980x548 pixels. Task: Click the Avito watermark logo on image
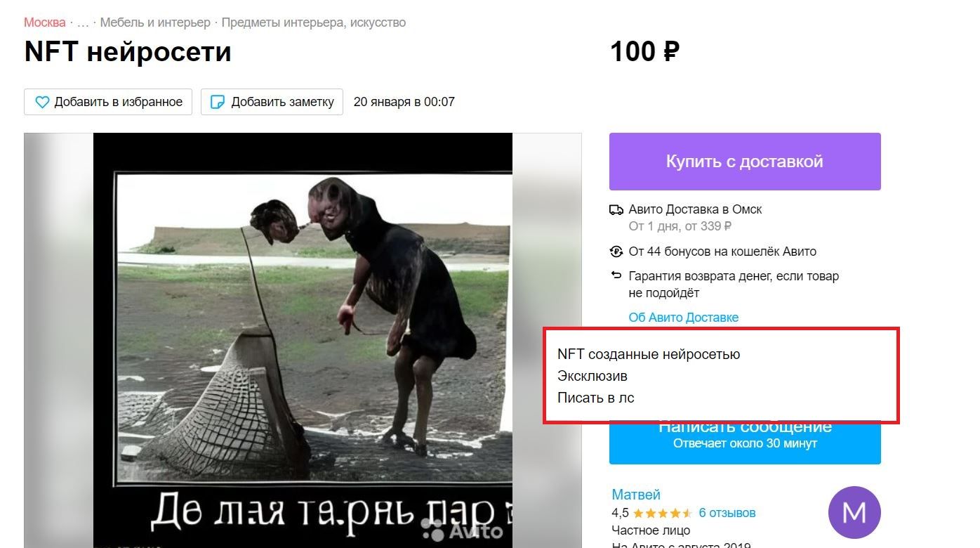pyautogui.click(x=462, y=530)
